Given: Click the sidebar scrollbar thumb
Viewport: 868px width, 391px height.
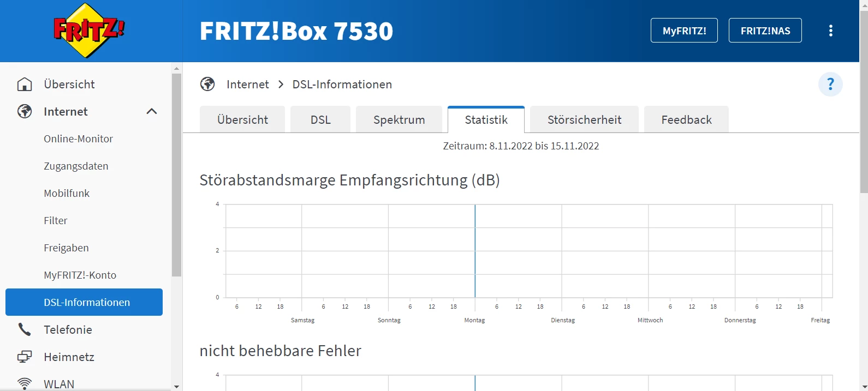Looking at the screenshot, I should point(176,175).
